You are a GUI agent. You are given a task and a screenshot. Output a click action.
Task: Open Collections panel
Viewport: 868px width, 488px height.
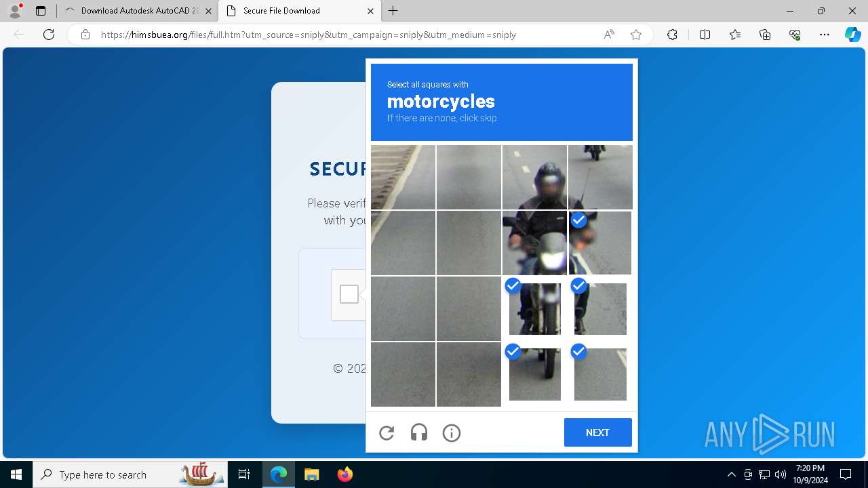tap(765, 35)
